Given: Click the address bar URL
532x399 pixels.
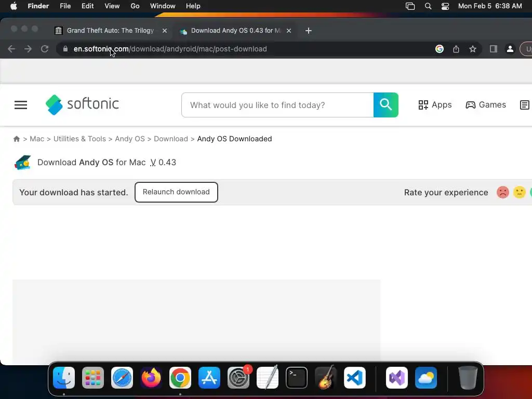Looking at the screenshot, I should click(170, 49).
